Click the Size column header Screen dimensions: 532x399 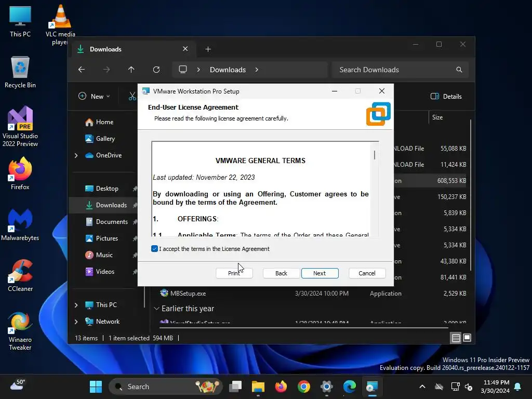437,117
